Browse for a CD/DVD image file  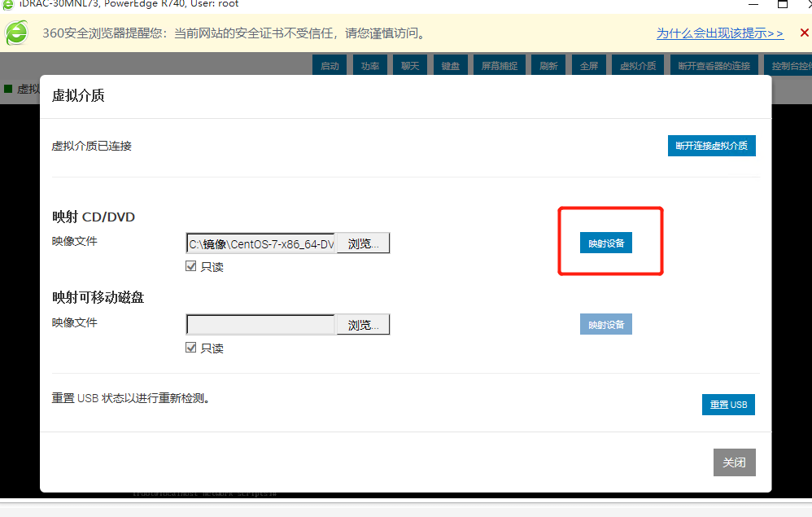point(363,243)
